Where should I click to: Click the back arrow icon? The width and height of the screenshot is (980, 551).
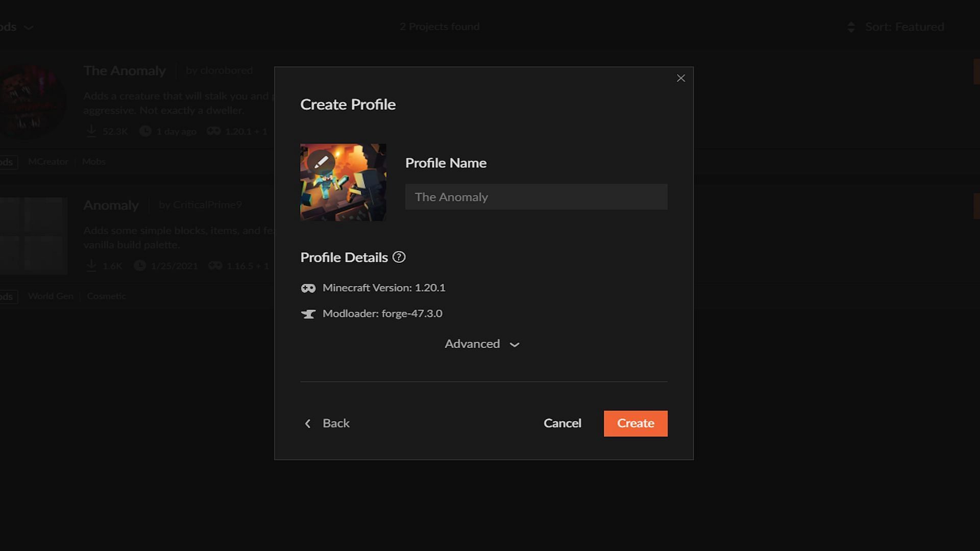(x=308, y=423)
